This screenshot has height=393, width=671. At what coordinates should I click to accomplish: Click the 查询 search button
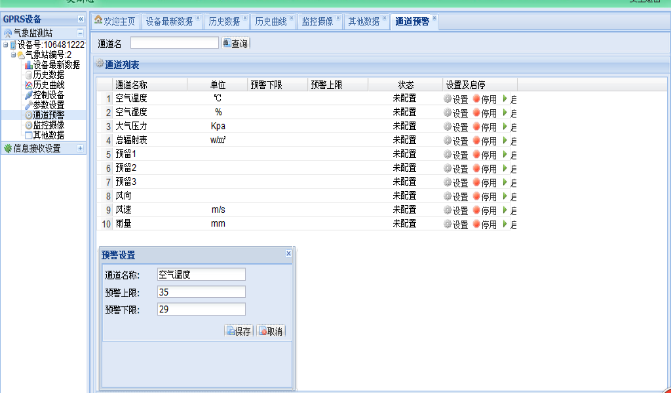pyautogui.click(x=235, y=43)
